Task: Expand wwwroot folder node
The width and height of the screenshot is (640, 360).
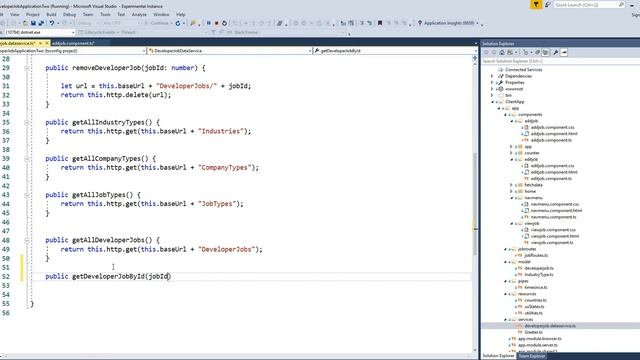Action: click(492, 89)
